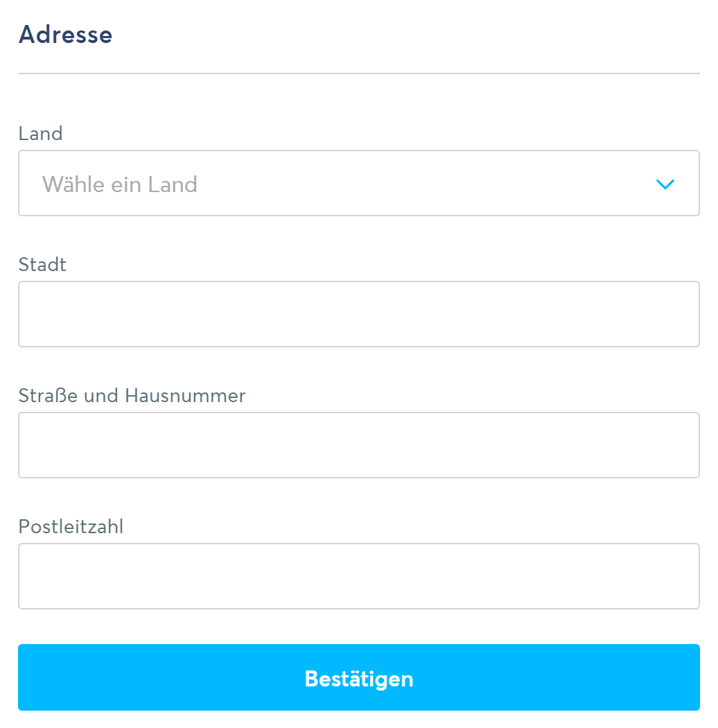Focus the Straße und Hausnummer input field
The height and width of the screenshot is (728, 718).
pyautogui.click(x=358, y=445)
